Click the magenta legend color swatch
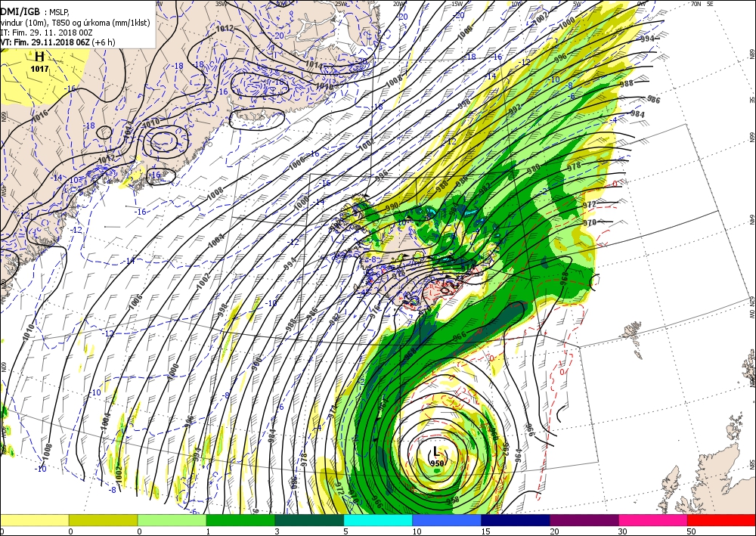The width and height of the screenshot is (756, 536). [653, 520]
